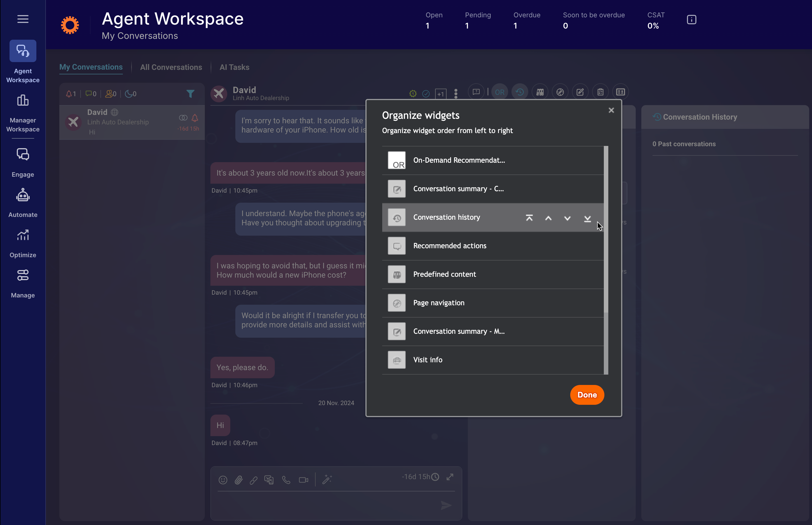The image size is (812, 525).
Task: Open the magic wand AI assist
Action: coord(327,479)
